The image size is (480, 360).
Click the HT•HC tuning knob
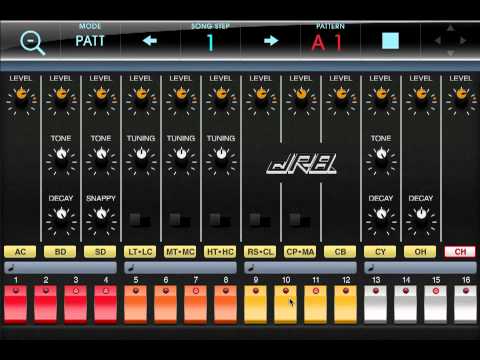[221, 160]
